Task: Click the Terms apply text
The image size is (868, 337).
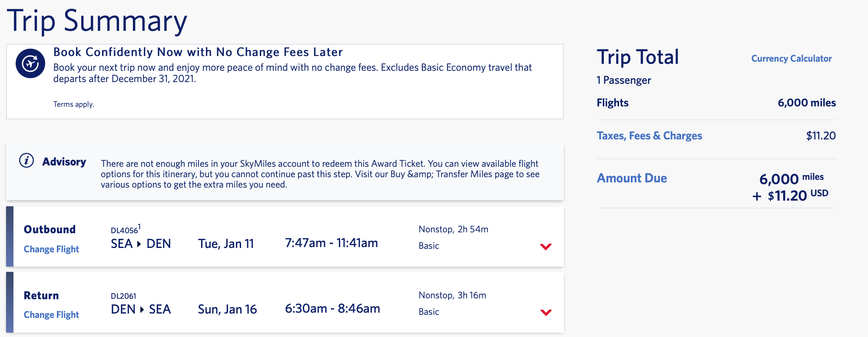Action: (73, 104)
